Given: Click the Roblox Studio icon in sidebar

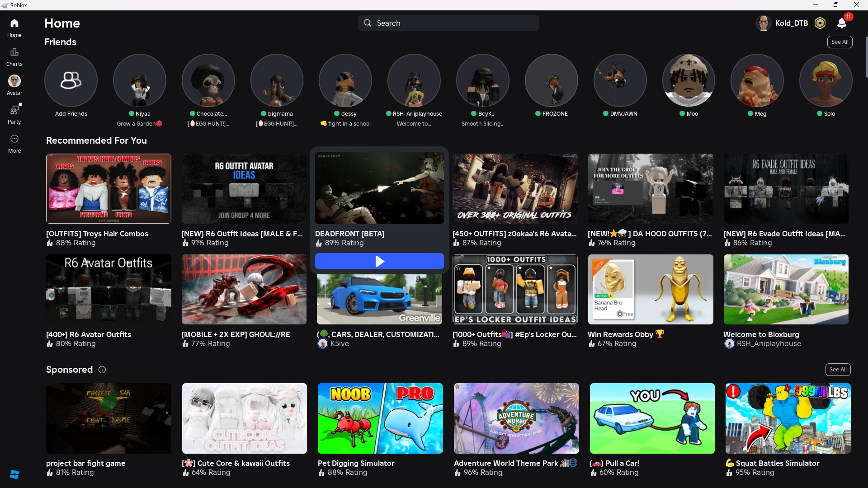Looking at the screenshot, I should tap(14, 474).
